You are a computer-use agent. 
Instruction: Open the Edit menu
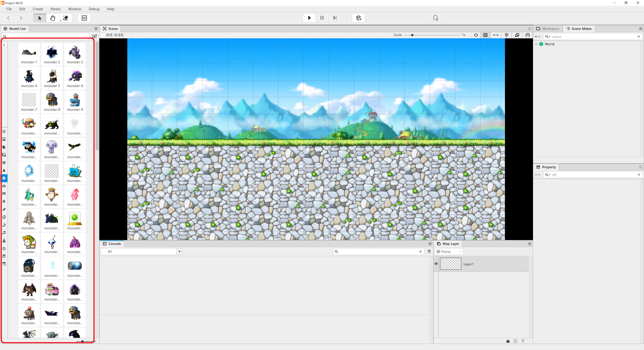tap(22, 9)
